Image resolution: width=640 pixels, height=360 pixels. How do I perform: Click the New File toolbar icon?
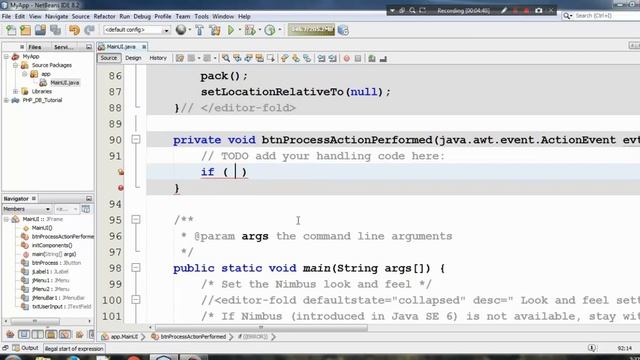(11, 30)
